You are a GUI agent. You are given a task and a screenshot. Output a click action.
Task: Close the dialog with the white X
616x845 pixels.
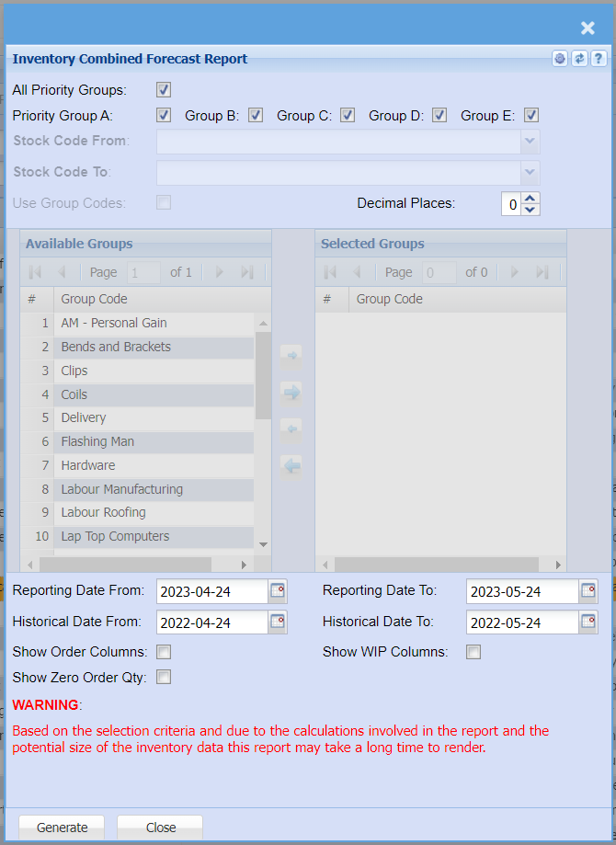click(x=587, y=28)
